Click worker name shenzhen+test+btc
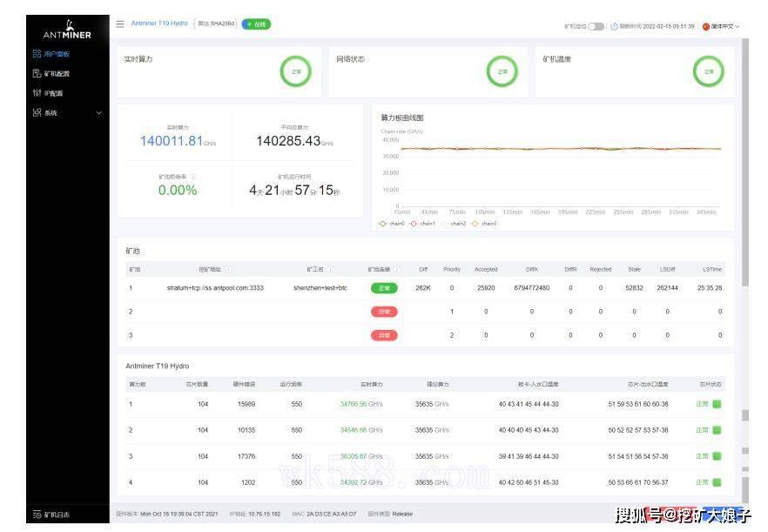Screen dimensions: 768x532 pyautogui.click(x=320, y=288)
